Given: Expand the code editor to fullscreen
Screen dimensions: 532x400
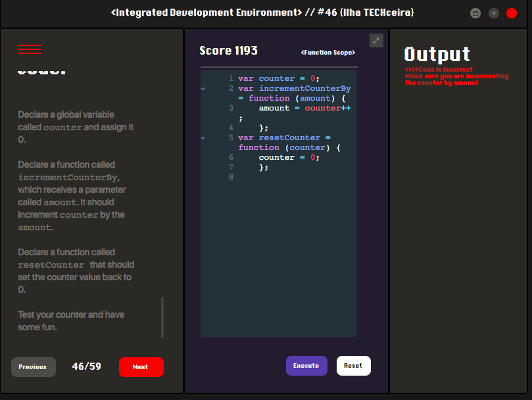Looking at the screenshot, I should (x=376, y=40).
